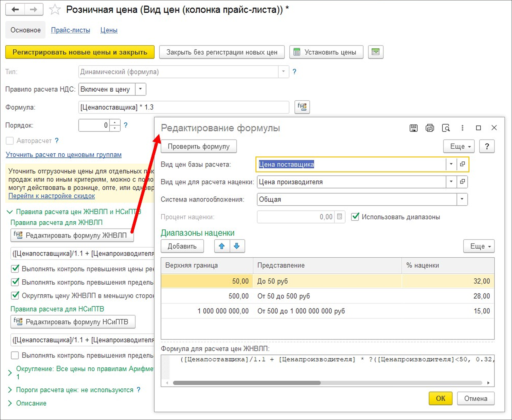The height and width of the screenshot is (420, 512).
Task: Move range row down with blue arrow
Action: (237, 246)
